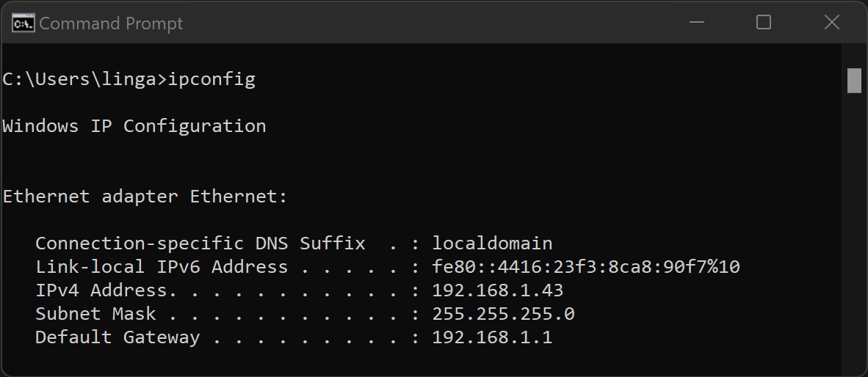Image resolution: width=868 pixels, height=377 pixels.
Task: Maximize the Command Prompt window
Action: (764, 23)
